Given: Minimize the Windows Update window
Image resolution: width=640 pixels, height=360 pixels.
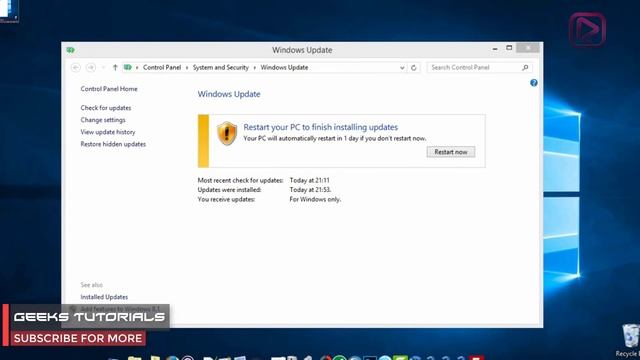Looking at the screenshot, I should pos(495,49).
